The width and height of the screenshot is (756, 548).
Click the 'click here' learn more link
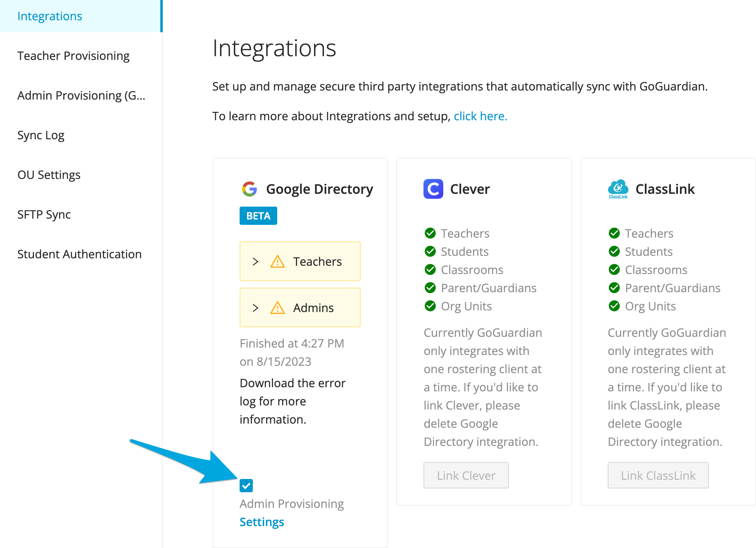coord(480,116)
